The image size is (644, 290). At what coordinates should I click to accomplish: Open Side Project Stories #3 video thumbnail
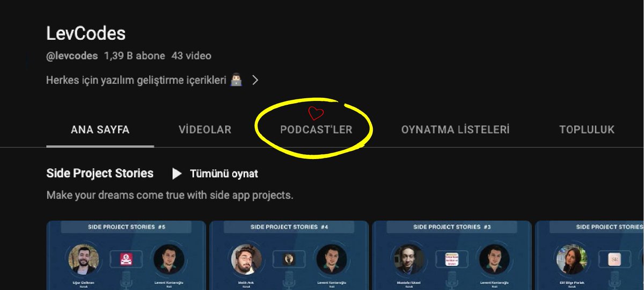pos(451,256)
